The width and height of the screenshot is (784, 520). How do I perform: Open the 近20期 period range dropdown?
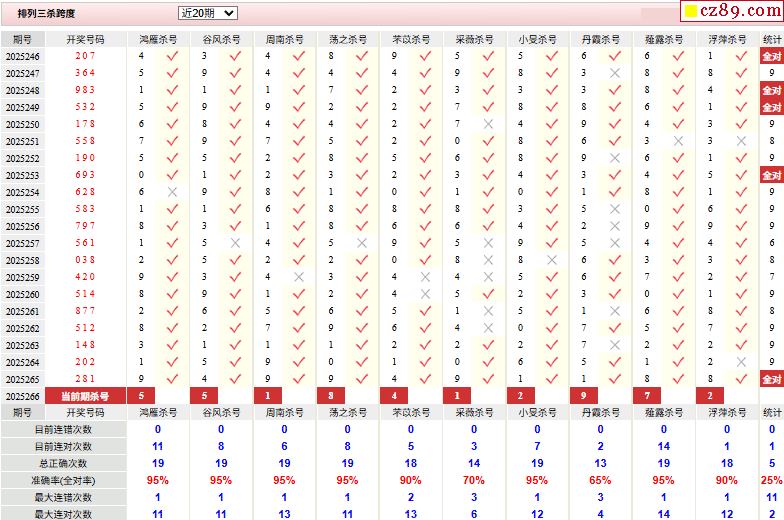tap(208, 13)
